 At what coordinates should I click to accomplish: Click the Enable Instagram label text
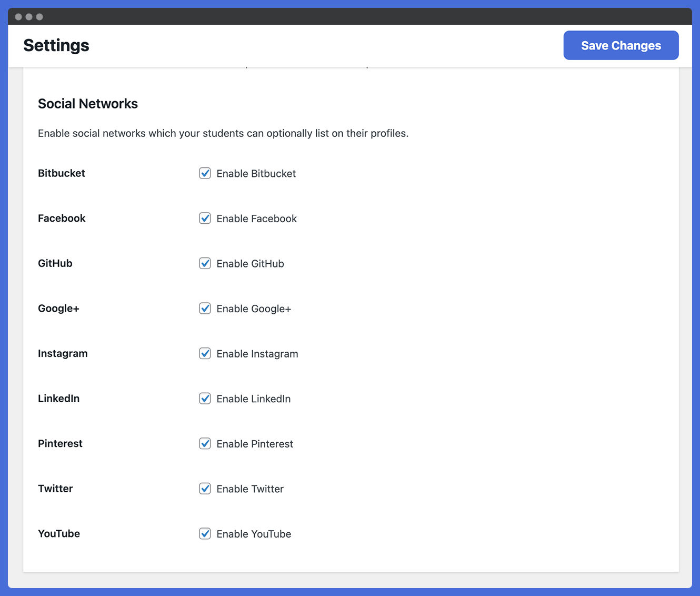point(257,354)
